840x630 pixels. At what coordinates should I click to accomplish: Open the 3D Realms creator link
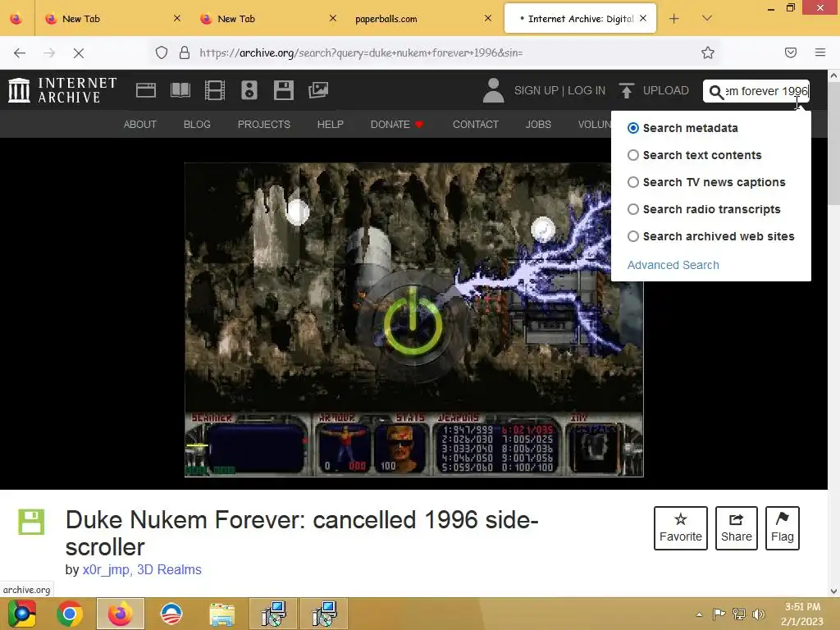[169, 570]
